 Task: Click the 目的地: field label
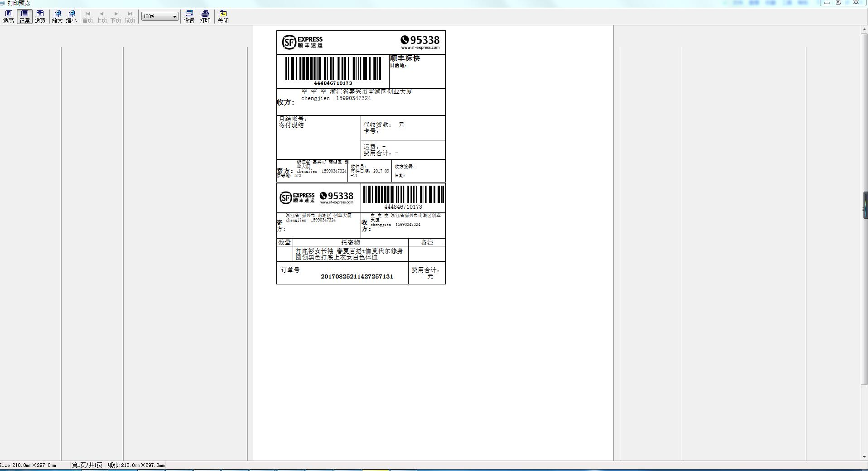[x=399, y=66]
